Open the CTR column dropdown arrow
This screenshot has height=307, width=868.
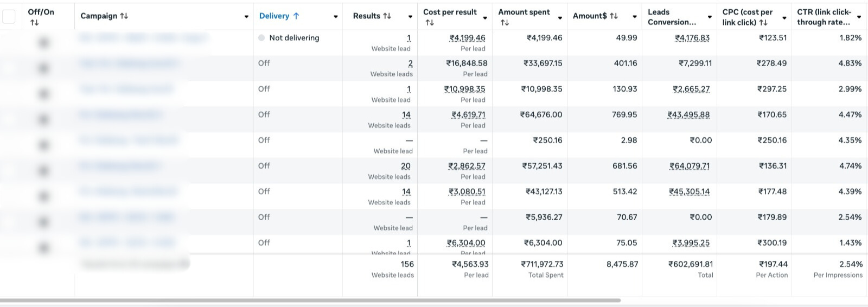tap(859, 17)
